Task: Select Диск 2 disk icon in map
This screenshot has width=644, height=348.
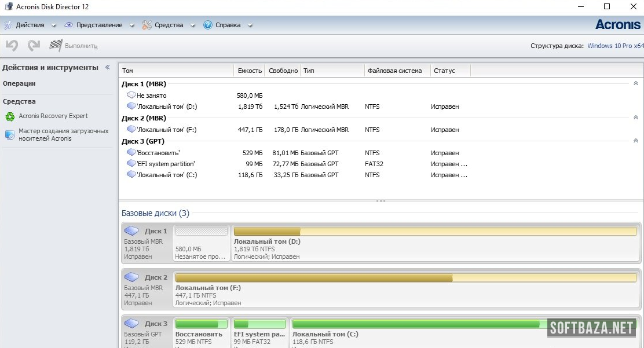Action: (x=132, y=277)
